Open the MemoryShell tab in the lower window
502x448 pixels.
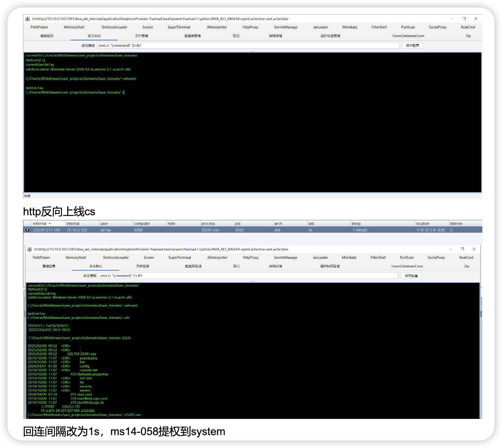[x=76, y=258]
